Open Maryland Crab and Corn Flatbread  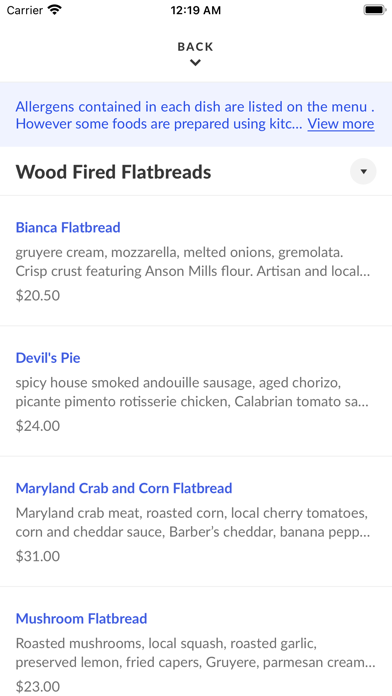click(124, 488)
